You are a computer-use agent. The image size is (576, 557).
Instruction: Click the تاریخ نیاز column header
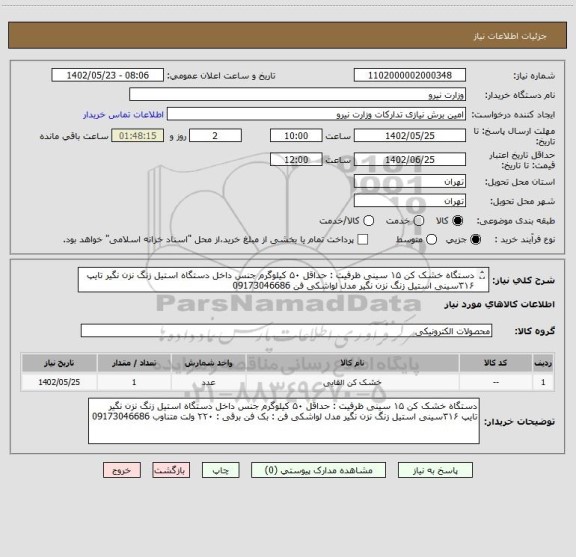coord(59,363)
